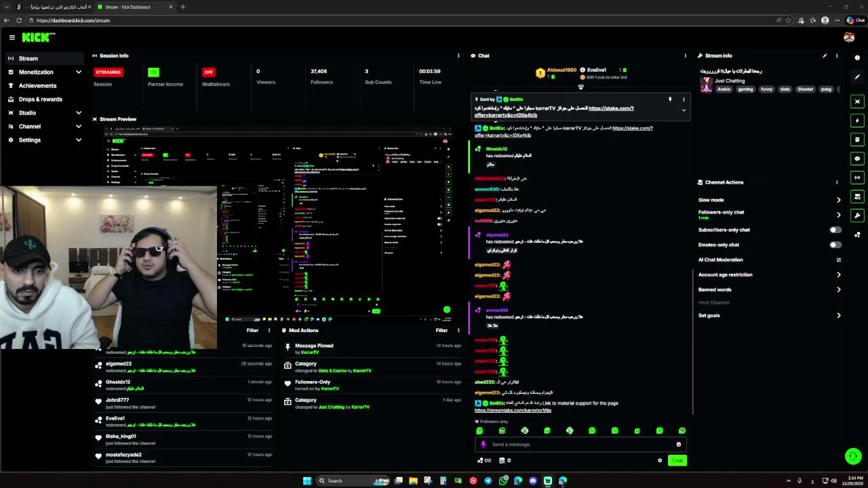
Task: Click the edit pencil in Stream info header
Action: pos(825,56)
